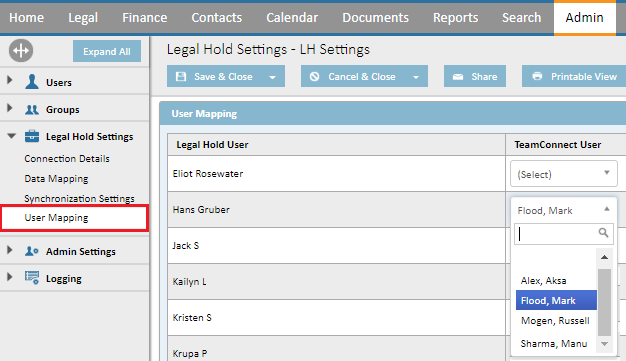Click the User Mapping section header
Image resolution: width=626 pixels, height=361 pixels.
click(393, 113)
